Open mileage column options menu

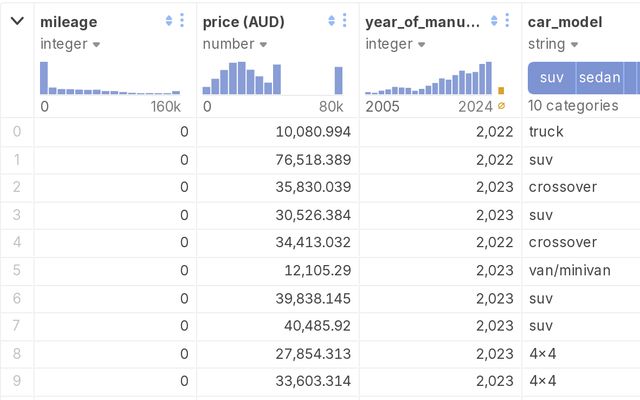(x=182, y=21)
